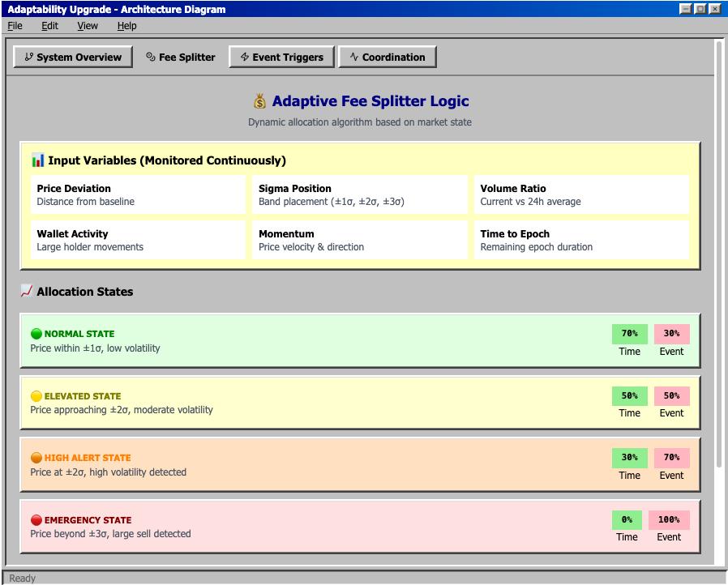
Task: Click 'Price within ±1σ, low volatility' description
Action: tap(95, 348)
